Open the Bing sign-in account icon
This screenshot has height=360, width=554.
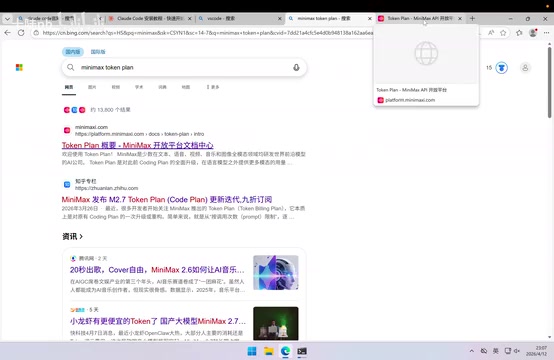[x=525, y=67]
